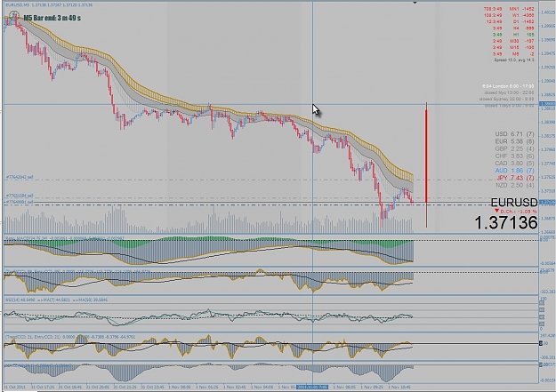Click the 31 Oct 18:45 time axis label
The image size is (556, 392).
[x=70, y=387]
